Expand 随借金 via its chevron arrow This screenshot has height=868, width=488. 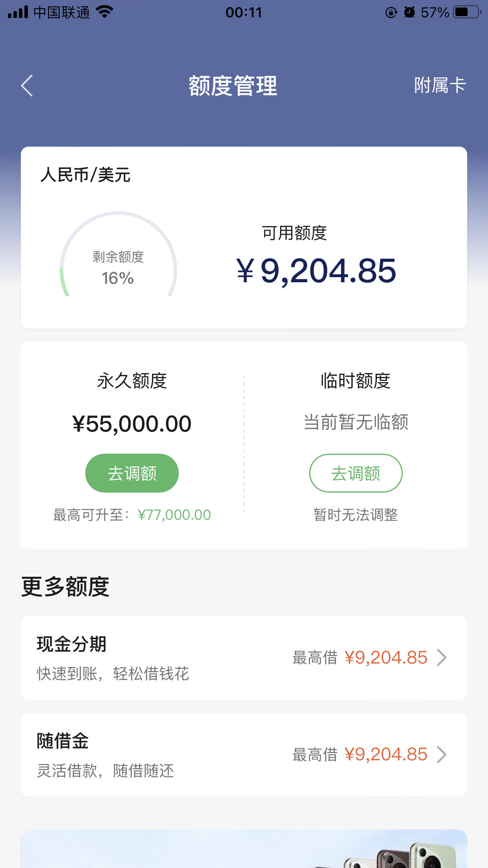(x=442, y=754)
